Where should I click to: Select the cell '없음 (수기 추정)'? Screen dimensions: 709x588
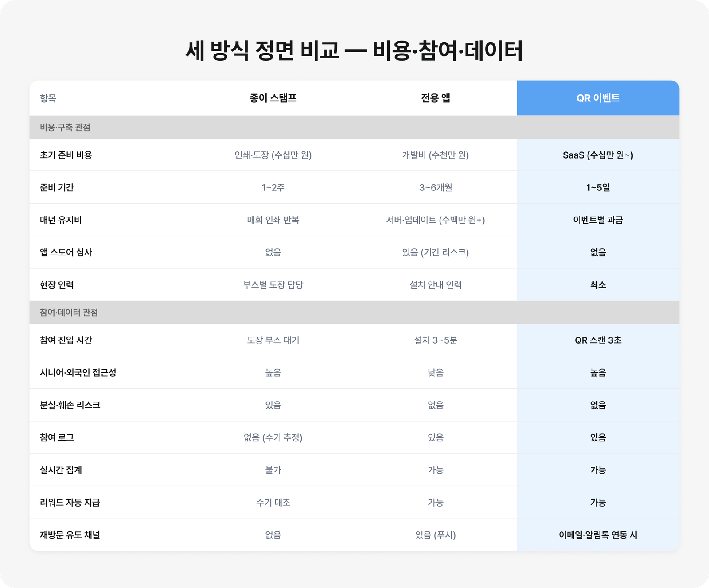click(x=273, y=437)
